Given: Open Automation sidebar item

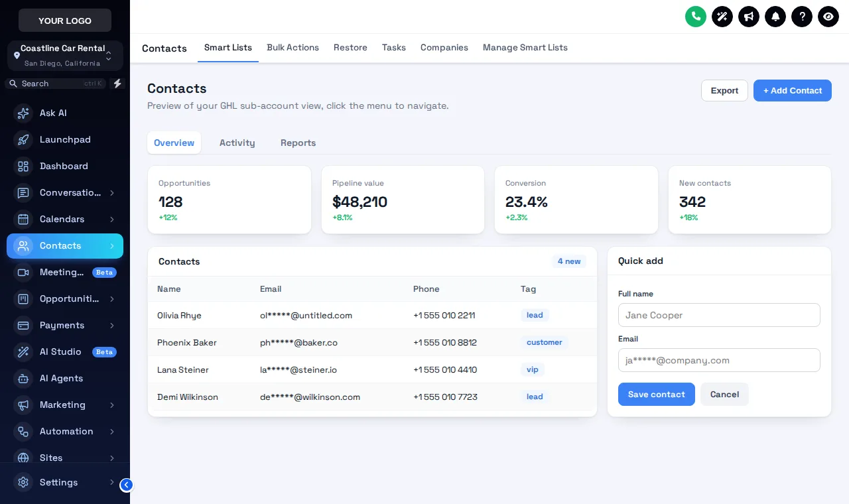Looking at the screenshot, I should click(65, 431).
